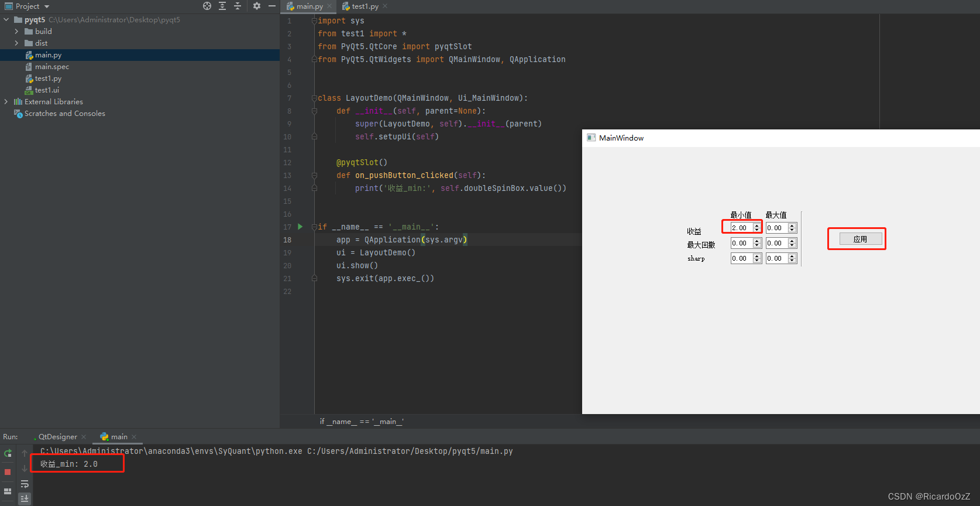Select the dist folder row
This screenshot has width=980, height=506.
[140, 43]
